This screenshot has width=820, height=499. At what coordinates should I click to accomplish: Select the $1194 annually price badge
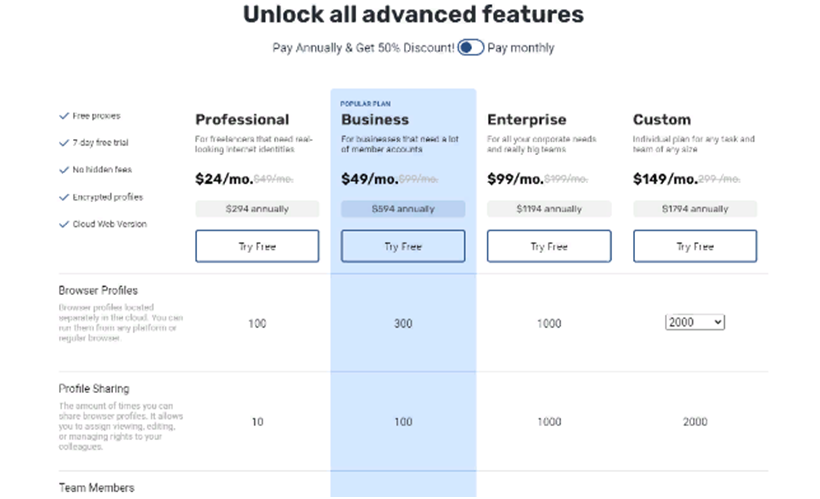click(x=549, y=209)
